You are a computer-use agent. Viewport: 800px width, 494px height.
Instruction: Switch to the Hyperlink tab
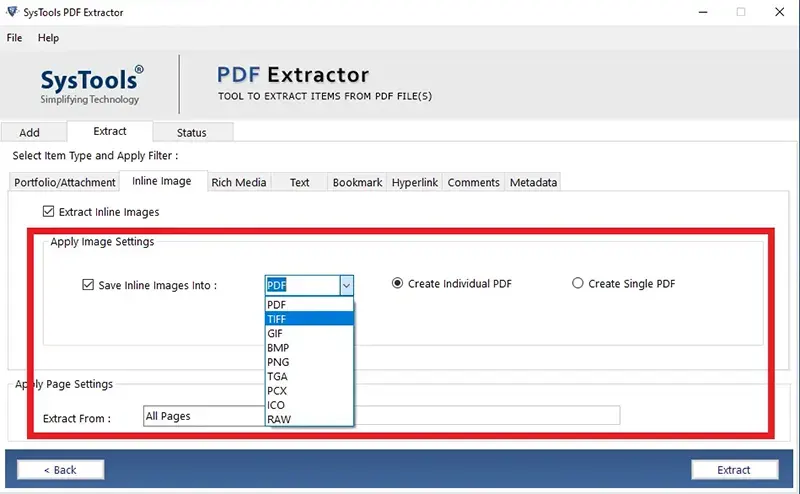(x=414, y=182)
